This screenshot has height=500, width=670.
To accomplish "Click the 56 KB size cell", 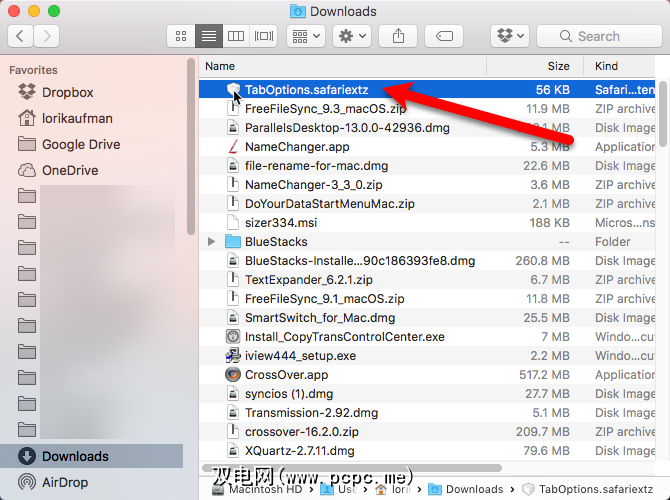I will 552,90.
